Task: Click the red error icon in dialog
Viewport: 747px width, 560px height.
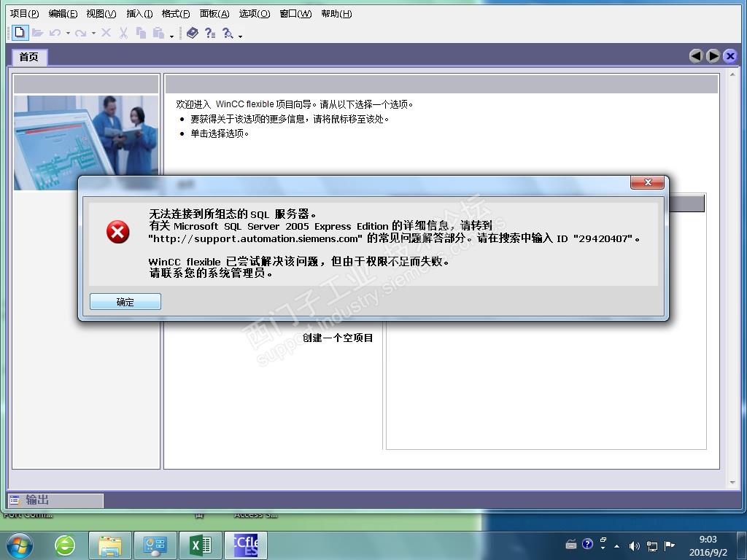Action: (x=117, y=232)
